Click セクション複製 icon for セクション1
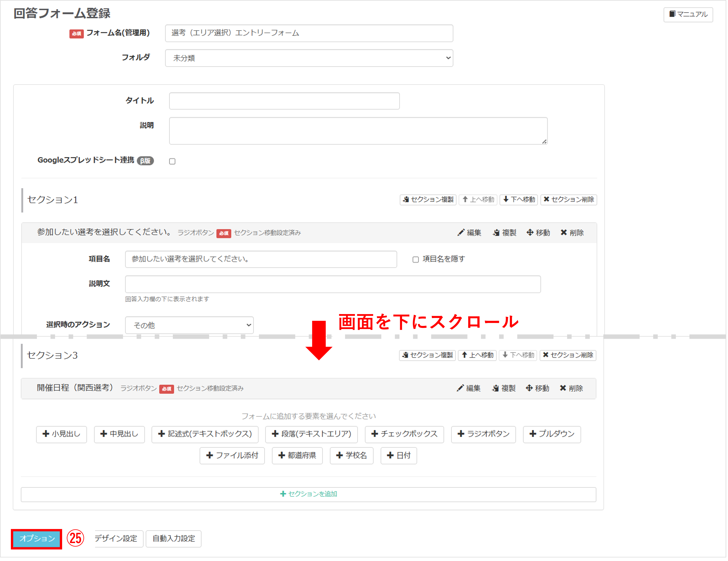The width and height of the screenshot is (728, 561). (x=428, y=199)
